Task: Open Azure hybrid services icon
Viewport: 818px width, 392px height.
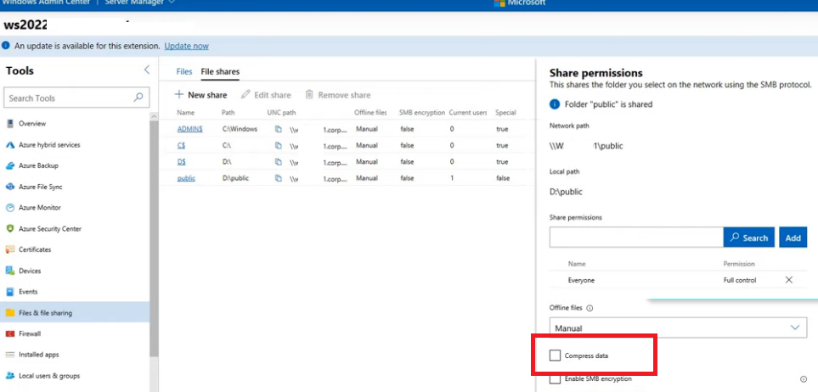Action: tap(9, 145)
